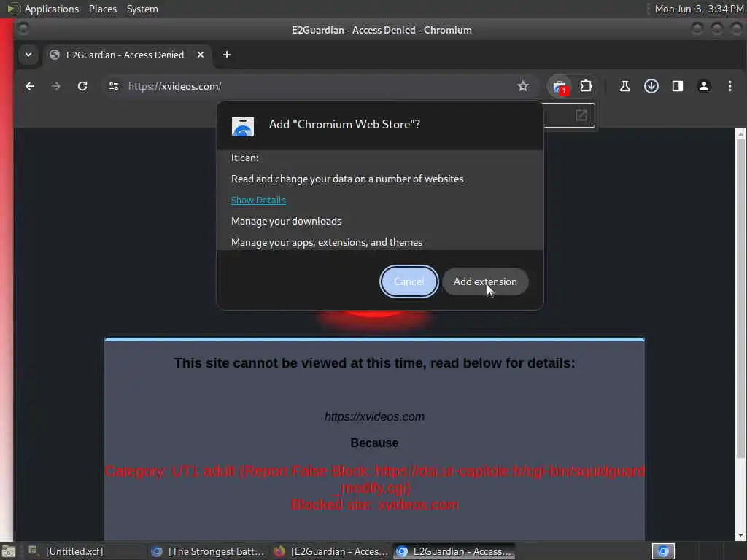Expand the tab search dropdown
747x560 pixels.
[x=28, y=55]
